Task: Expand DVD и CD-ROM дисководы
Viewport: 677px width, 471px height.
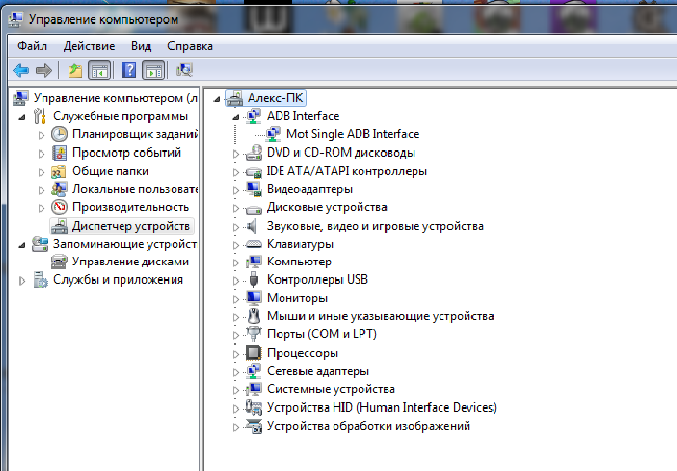Action: tap(236, 153)
